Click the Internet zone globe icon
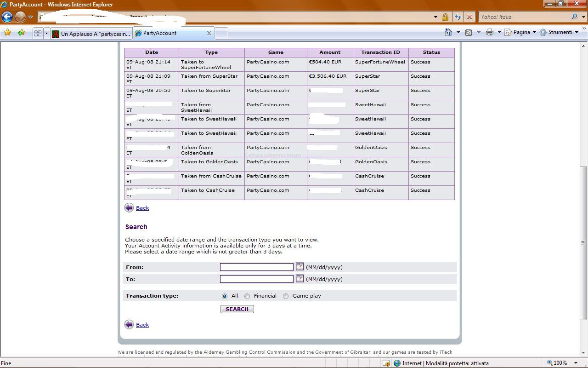The image size is (588, 368). coord(397,363)
